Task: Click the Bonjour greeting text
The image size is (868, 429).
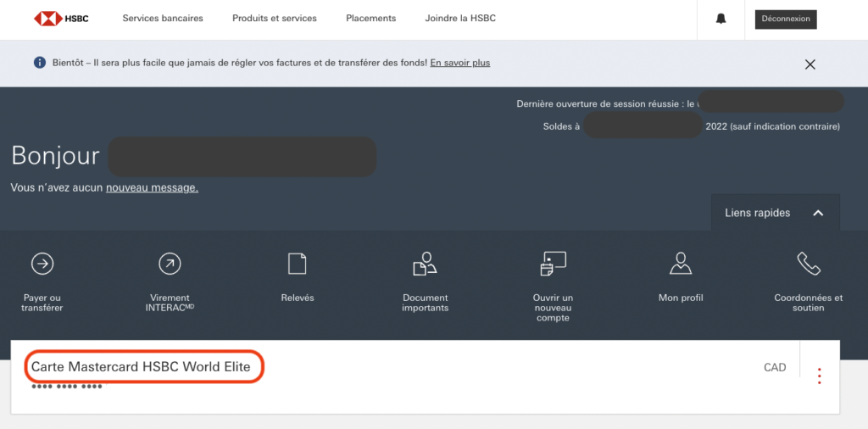Action: point(55,156)
